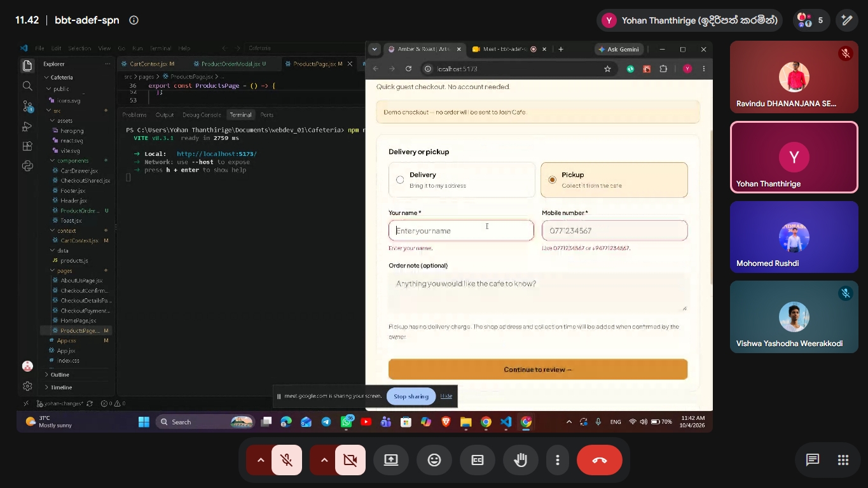The height and width of the screenshot is (488, 868).
Task: Click the Your name input field
Action: [x=461, y=231]
